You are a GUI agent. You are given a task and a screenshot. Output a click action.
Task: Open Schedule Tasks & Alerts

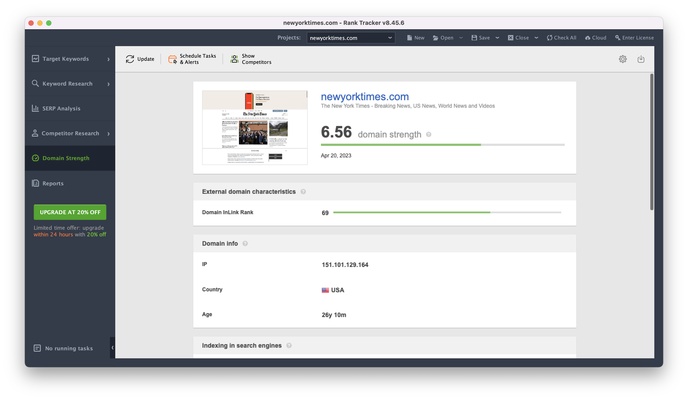point(192,59)
